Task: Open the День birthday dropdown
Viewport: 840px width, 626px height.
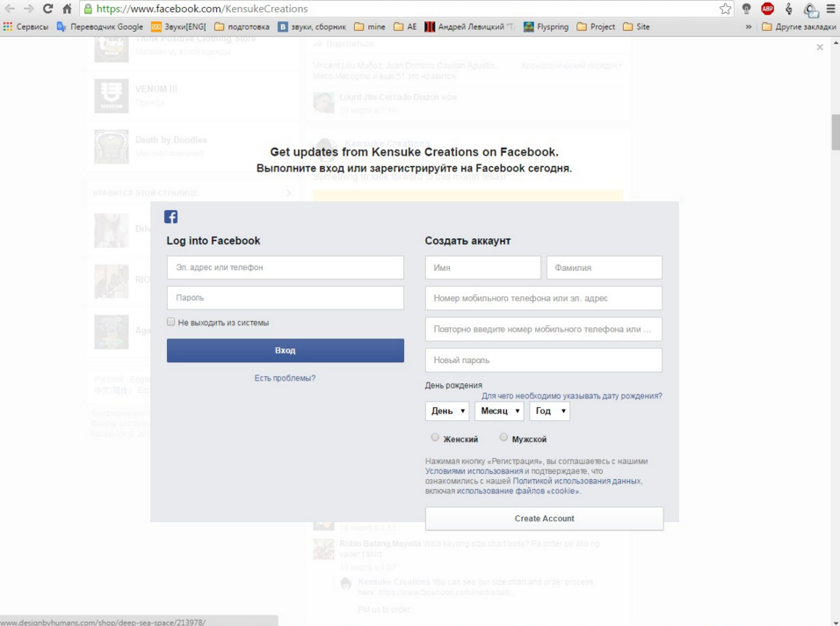Action: (447, 411)
